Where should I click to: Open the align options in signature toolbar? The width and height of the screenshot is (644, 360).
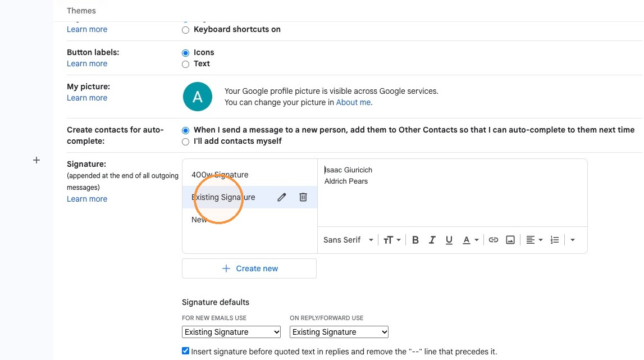pyautogui.click(x=535, y=240)
